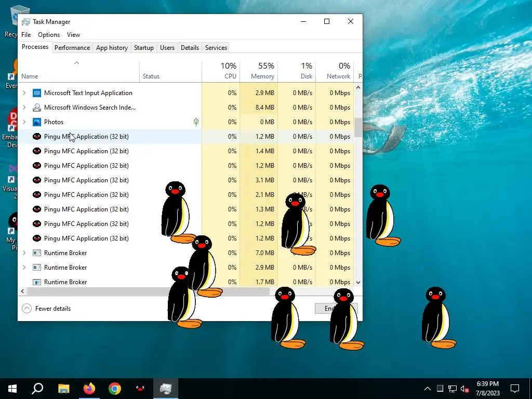Switch to the Services tab
This screenshot has height=399, width=532.
[x=216, y=48]
